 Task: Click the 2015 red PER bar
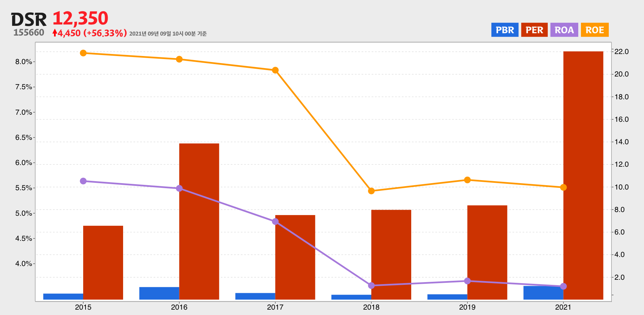point(103,263)
